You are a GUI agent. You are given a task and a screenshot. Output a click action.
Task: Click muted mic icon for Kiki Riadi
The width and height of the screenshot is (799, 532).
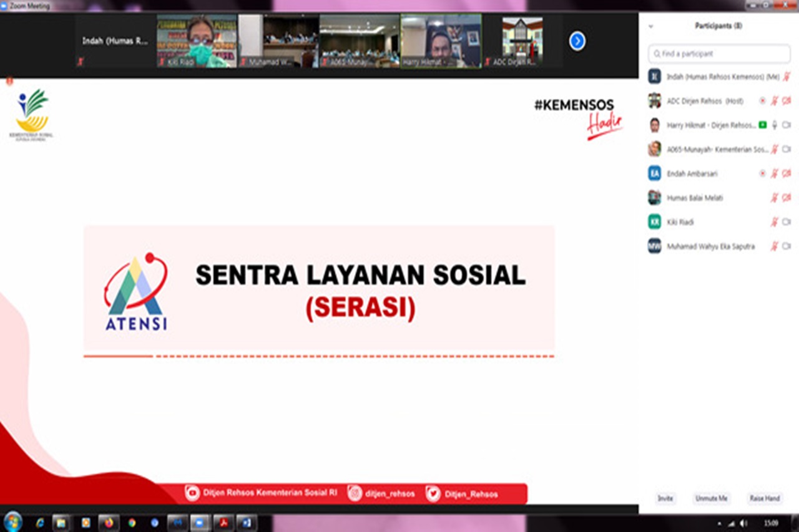(775, 222)
